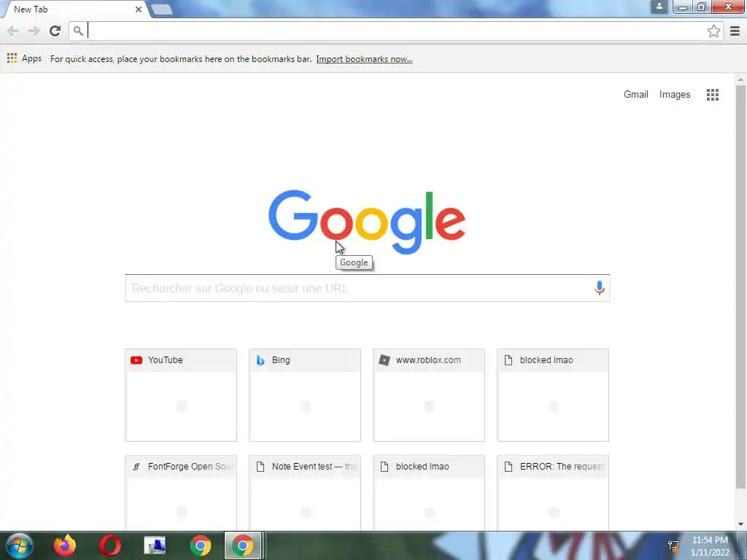Open the FontForge Open Source tile
This screenshot has height=560, width=747.
(181, 493)
